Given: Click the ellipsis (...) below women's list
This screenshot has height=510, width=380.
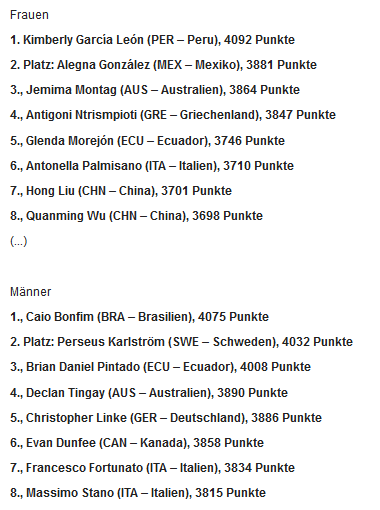Looking at the screenshot, I should point(18,241).
